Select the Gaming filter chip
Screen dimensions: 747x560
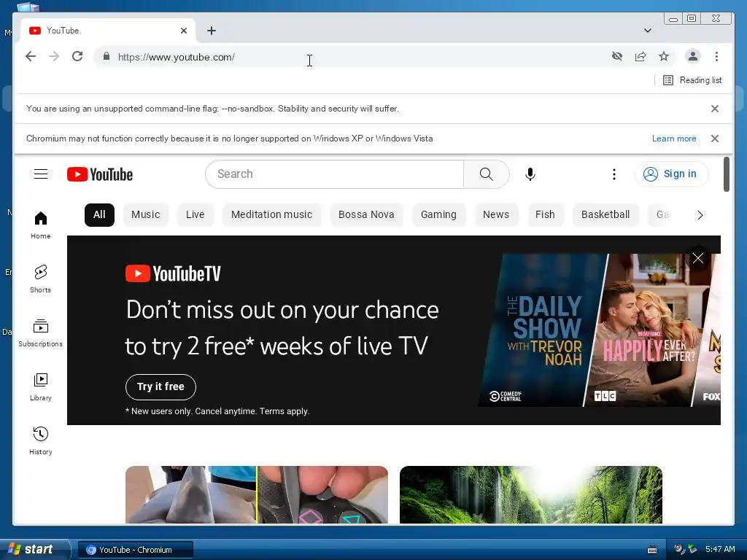tap(438, 215)
